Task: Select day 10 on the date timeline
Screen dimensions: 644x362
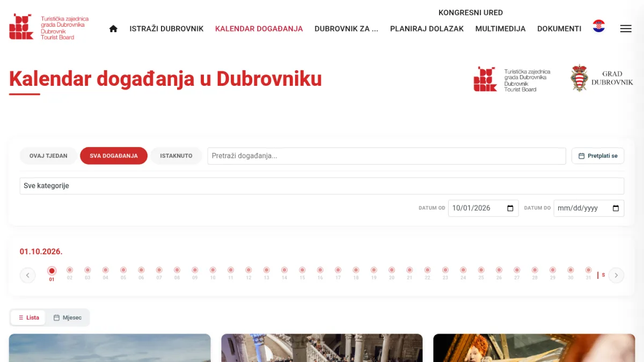Action: point(213,274)
